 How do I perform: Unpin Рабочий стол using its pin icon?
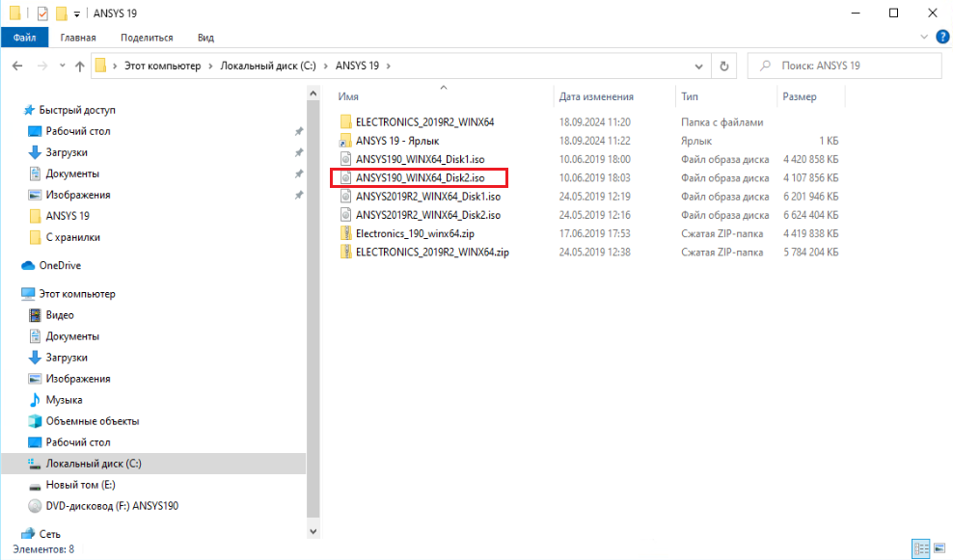tap(298, 131)
